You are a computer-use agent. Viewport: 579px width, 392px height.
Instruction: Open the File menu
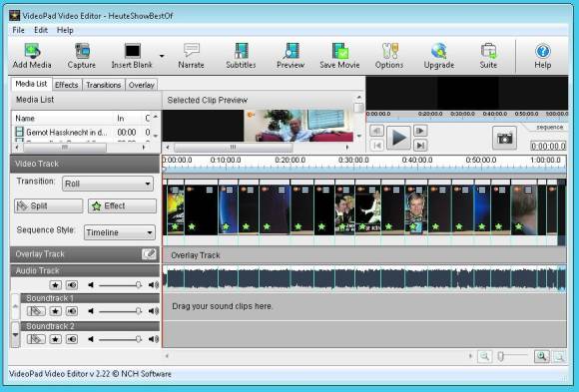pos(18,30)
